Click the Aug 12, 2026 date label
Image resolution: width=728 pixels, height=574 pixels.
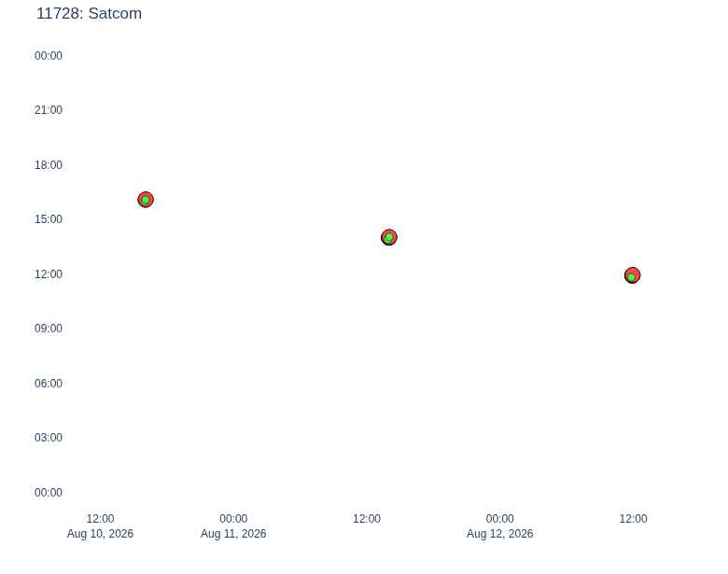(x=500, y=534)
